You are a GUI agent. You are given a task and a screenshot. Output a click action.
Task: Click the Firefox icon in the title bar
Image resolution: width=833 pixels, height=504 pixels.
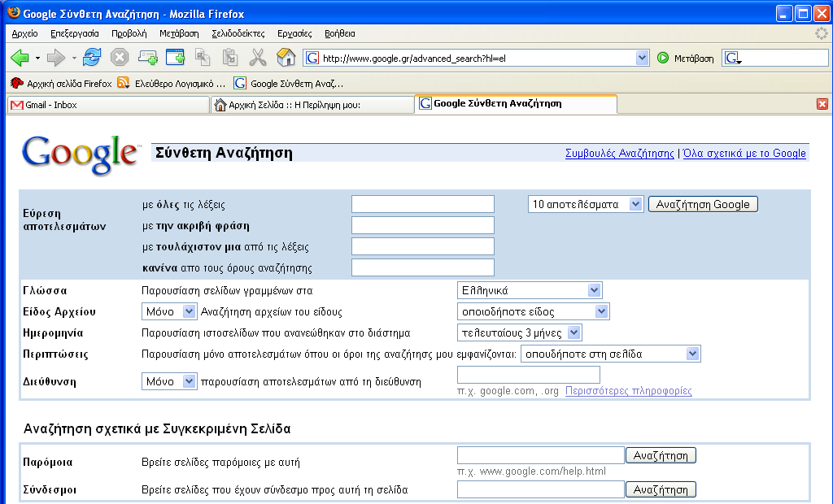[13, 13]
